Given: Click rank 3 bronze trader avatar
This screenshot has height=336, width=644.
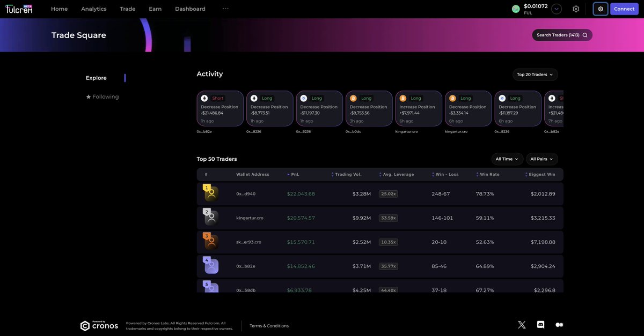Looking at the screenshot, I should pos(211,242).
